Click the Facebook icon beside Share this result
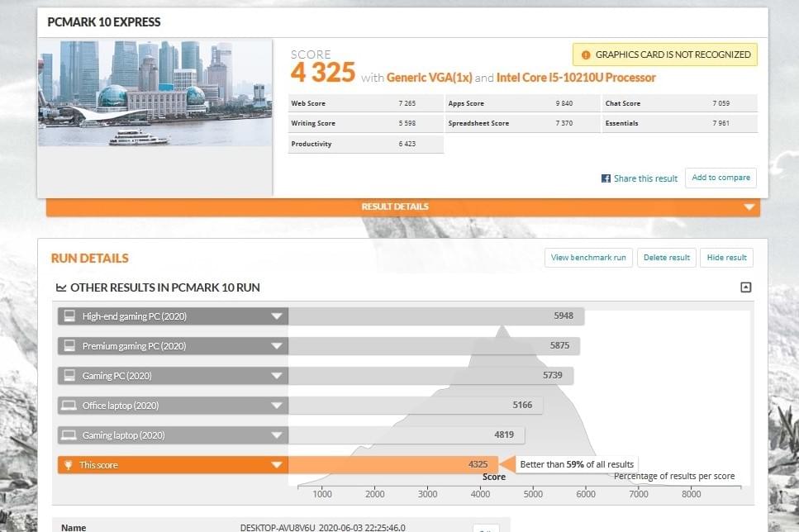799x532 pixels. pos(606,178)
